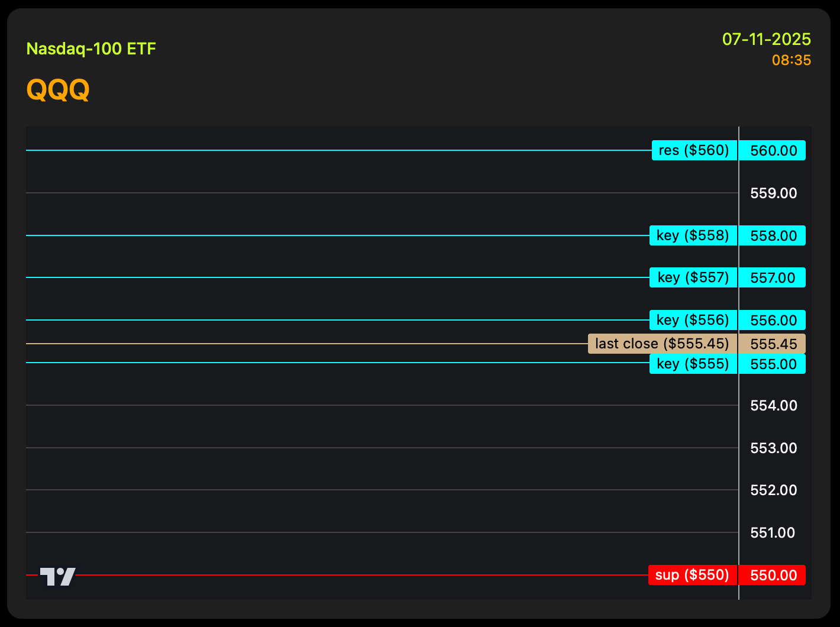Click the QQQ ticker symbol

pos(58,90)
